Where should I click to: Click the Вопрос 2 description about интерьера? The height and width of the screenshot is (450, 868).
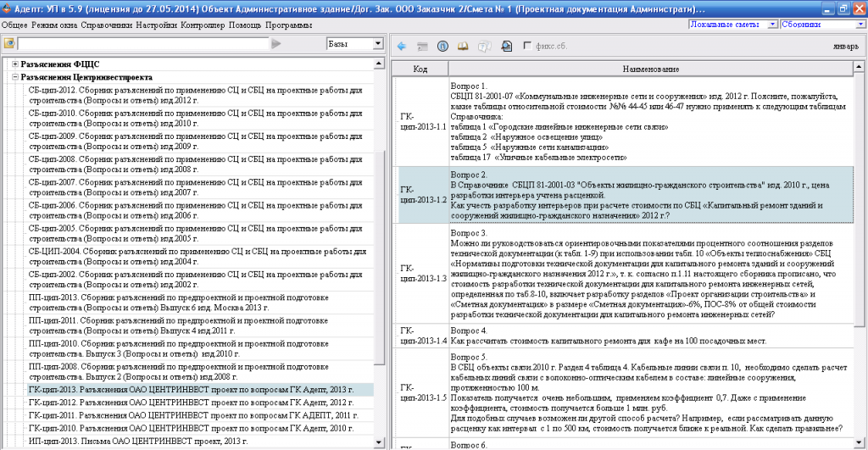pos(651,195)
